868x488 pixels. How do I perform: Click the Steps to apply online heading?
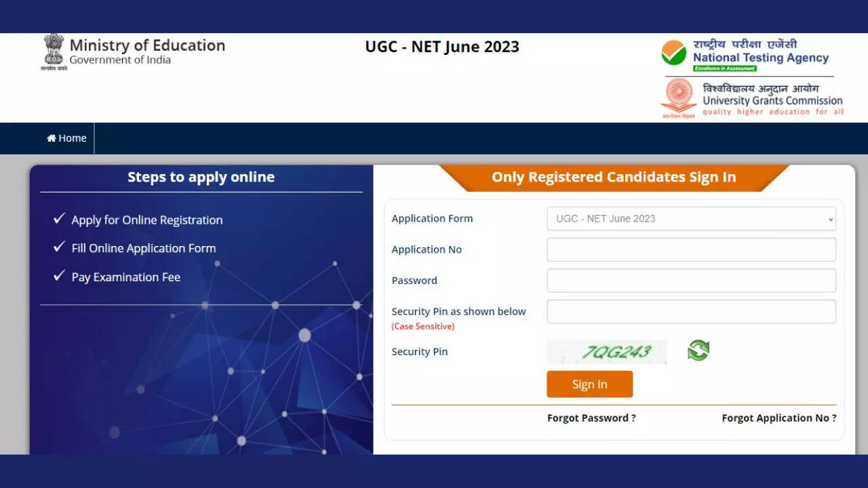(x=201, y=178)
